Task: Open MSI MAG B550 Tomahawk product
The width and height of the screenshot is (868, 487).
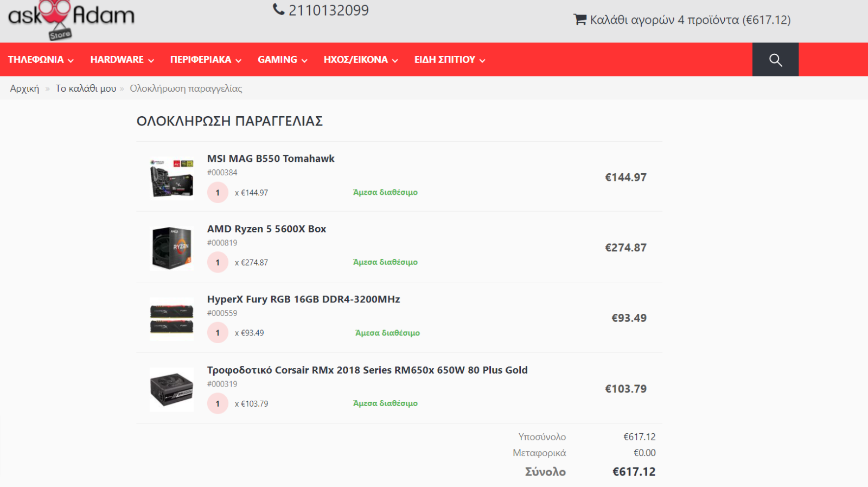Action: coord(271,159)
